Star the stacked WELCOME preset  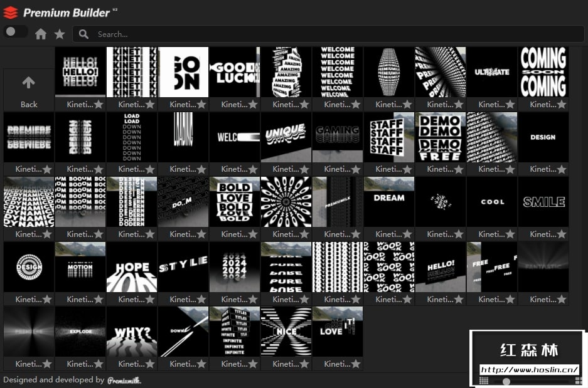[356, 105]
